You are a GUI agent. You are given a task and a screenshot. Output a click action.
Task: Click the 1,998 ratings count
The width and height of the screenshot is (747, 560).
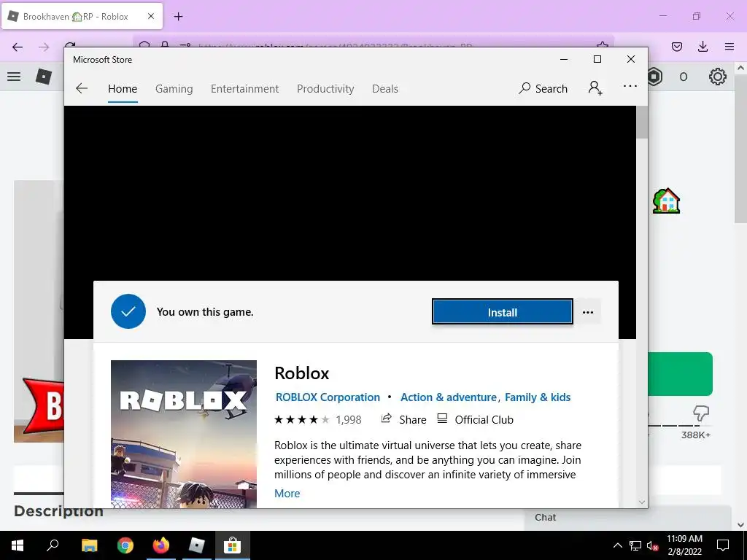pos(349,419)
